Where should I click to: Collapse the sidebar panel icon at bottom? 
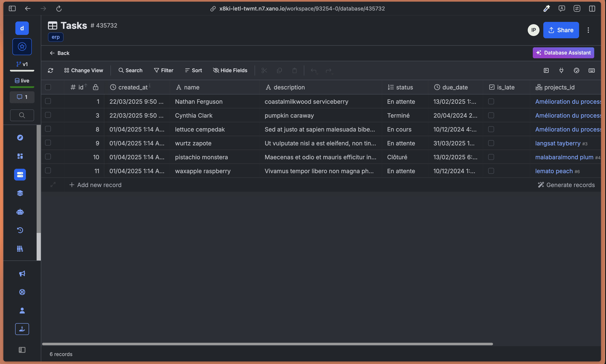pos(22,350)
